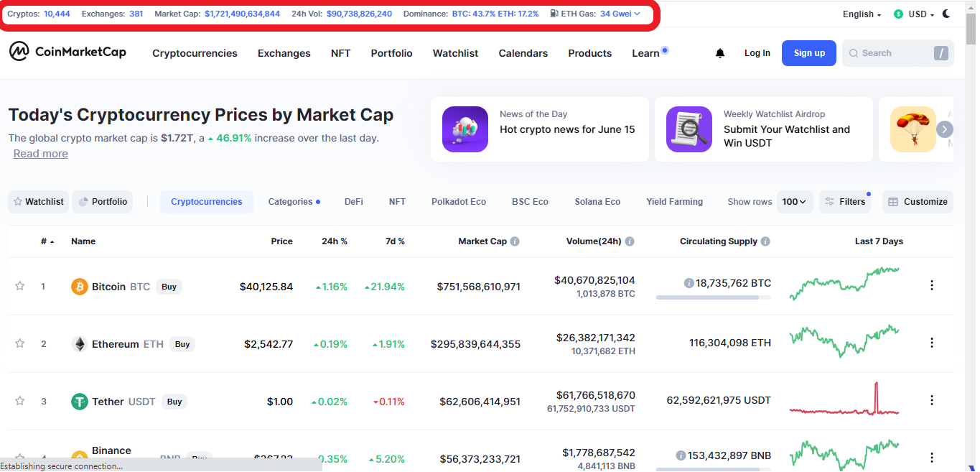Open Exchanges top menu
This screenshot has width=980, height=472.
[284, 53]
